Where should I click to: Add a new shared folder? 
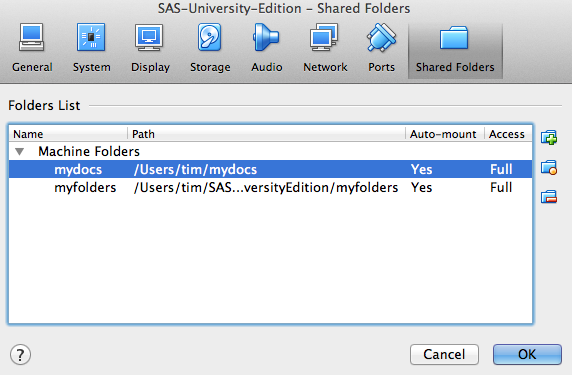(549, 138)
